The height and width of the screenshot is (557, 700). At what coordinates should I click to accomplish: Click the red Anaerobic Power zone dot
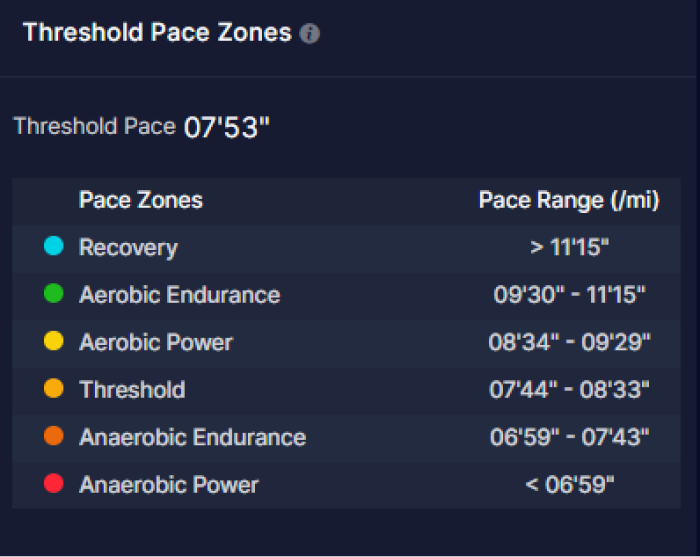54,484
